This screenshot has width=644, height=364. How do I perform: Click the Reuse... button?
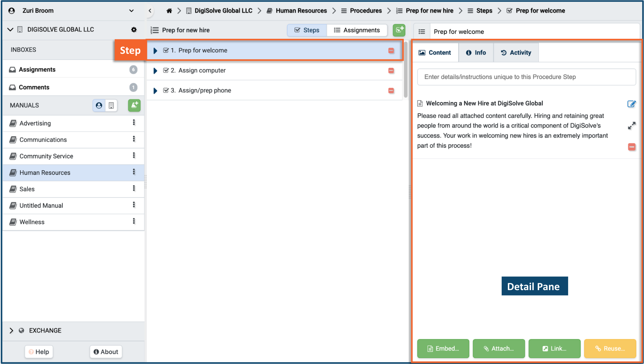coord(610,349)
